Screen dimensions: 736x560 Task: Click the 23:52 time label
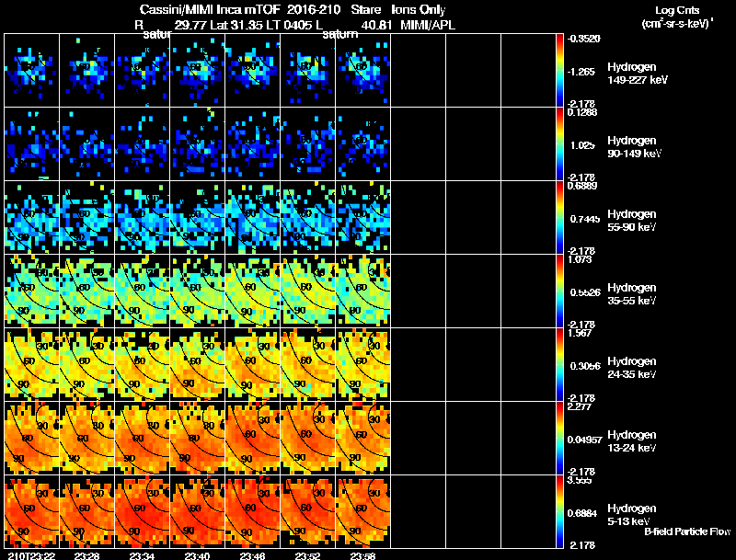(x=307, y=555)
